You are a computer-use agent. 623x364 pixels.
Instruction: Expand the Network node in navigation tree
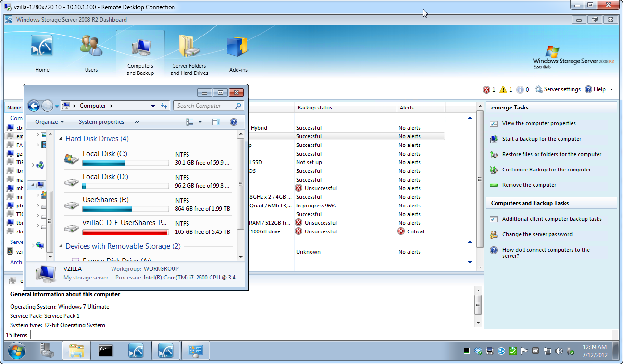click(x=33, y=245)
